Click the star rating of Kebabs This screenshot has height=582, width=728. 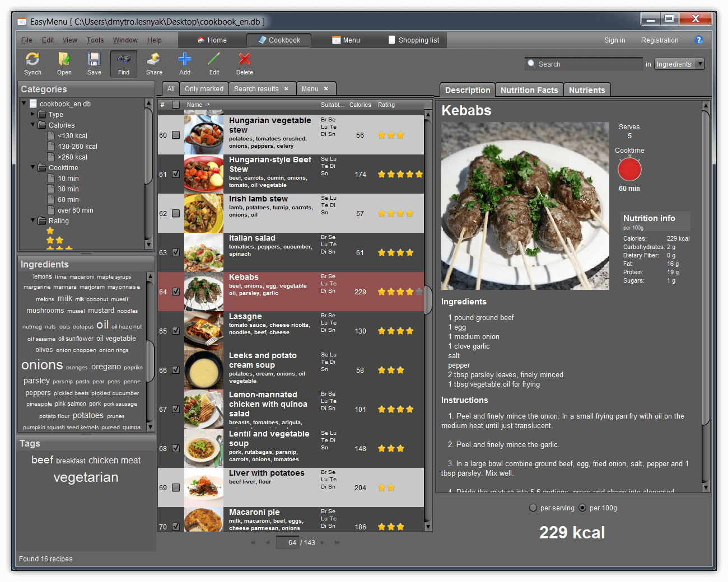pyautogui.click(x=400, y=292)
